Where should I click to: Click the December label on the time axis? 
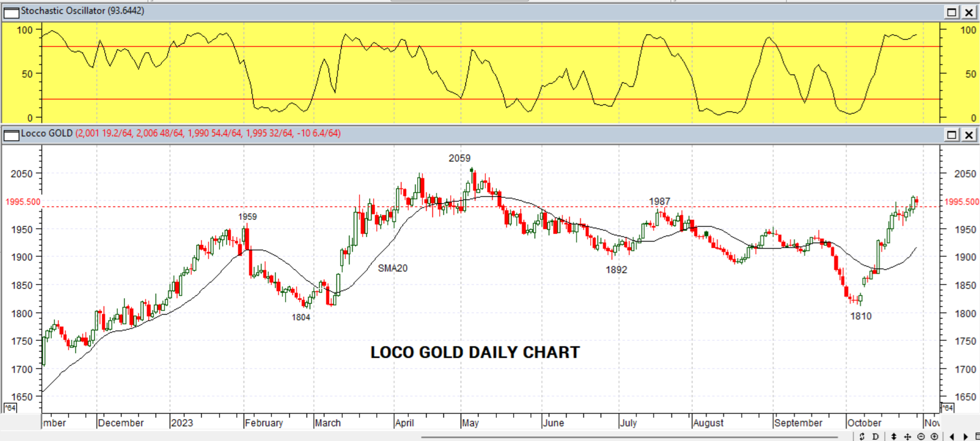121,423
